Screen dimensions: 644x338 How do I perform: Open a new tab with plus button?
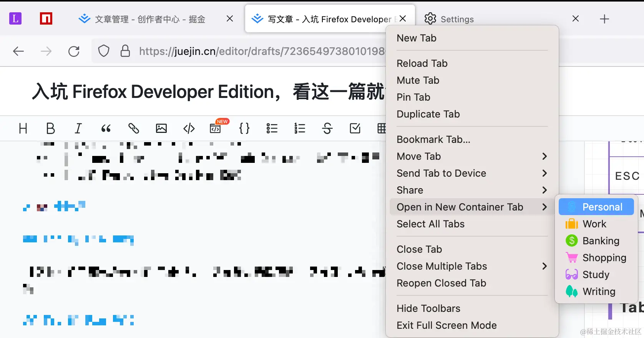(x=604, y=19)
